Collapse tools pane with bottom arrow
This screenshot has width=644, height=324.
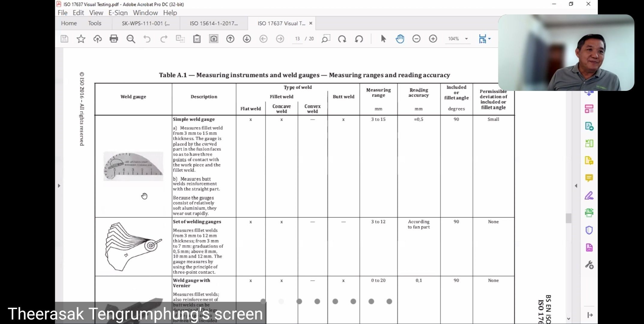pyautogui.click(x=590, y=315)
